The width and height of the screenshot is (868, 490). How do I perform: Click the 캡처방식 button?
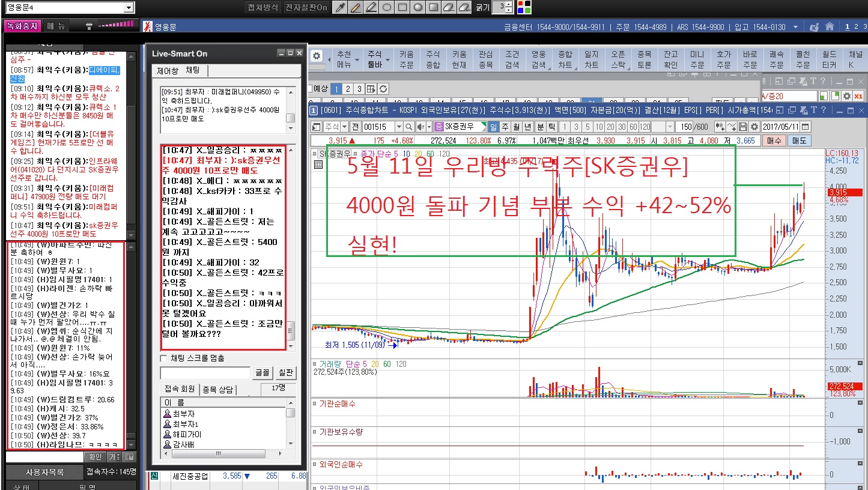[263, 7]
